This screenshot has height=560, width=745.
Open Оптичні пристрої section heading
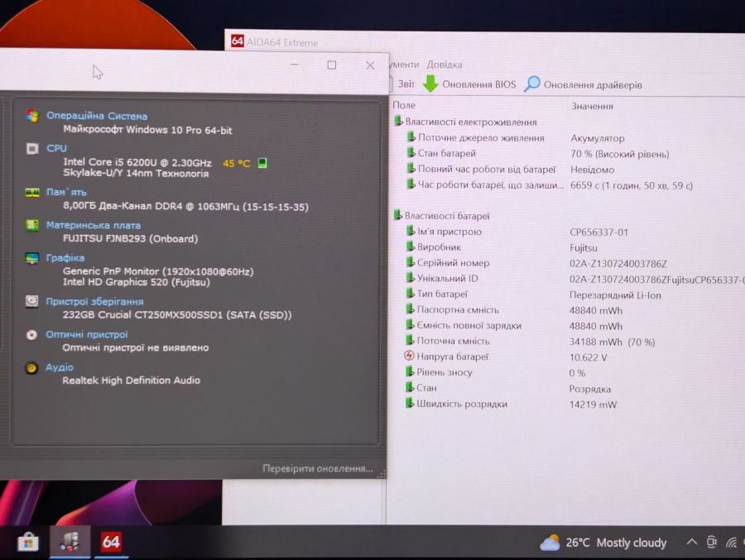86,334
